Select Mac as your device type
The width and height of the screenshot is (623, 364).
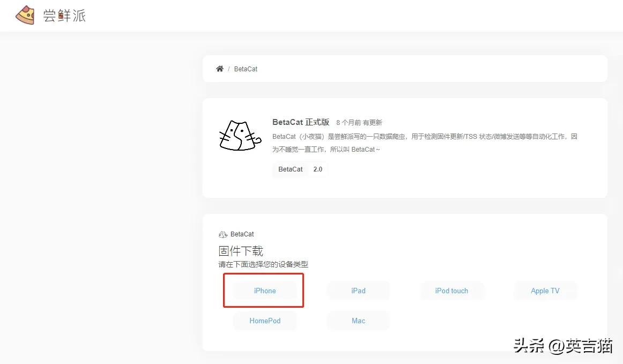[358, 321]
